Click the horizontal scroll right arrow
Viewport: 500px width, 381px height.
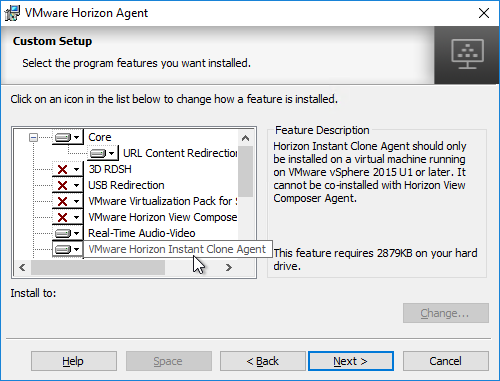pyautogui.click(x=229, y=267)
